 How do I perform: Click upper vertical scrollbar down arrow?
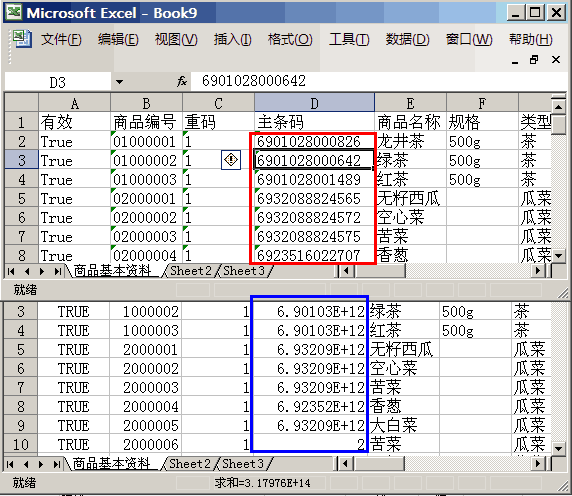coord(559,255)
